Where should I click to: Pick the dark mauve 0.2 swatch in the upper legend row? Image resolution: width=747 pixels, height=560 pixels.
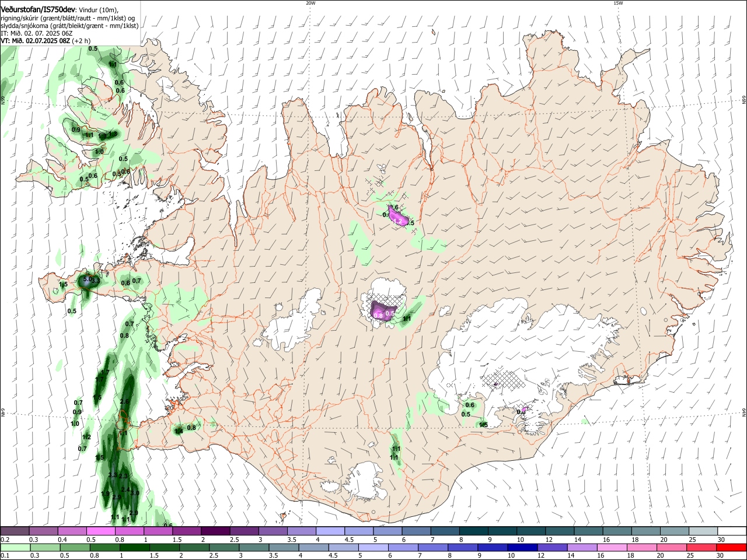pos(15,531)
